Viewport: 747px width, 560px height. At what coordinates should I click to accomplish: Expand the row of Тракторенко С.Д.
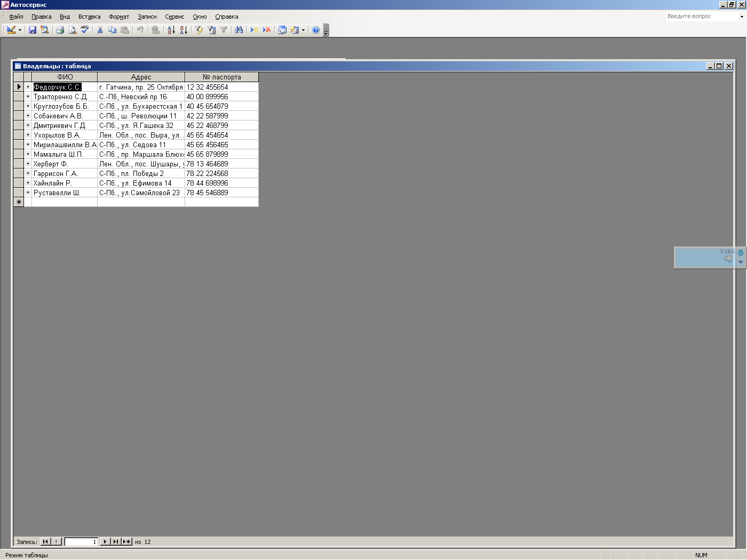point(28,97)
